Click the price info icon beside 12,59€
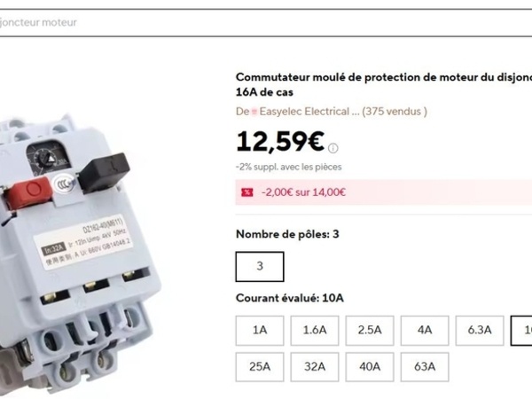Screen dimensions: 532x399 click(x=333, y=148)
